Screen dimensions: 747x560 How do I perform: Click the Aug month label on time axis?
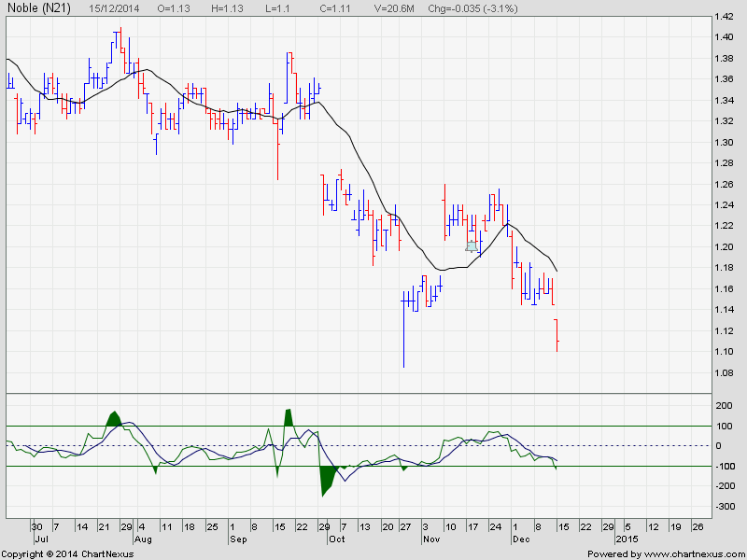tap(144, 539)
